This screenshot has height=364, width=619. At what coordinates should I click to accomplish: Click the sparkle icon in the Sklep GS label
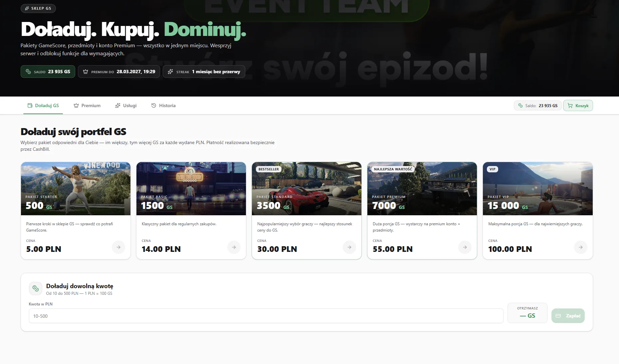tap(27, 8)
